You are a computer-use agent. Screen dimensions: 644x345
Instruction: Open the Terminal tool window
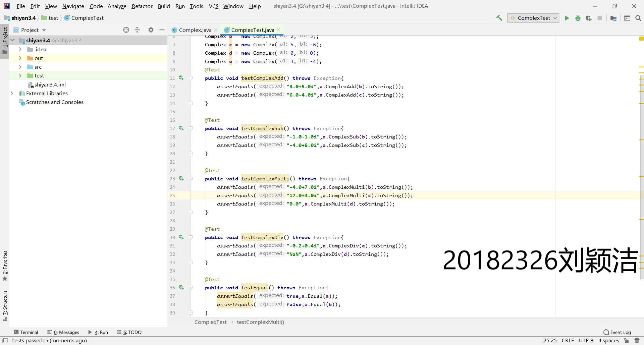tap(26, 332)
